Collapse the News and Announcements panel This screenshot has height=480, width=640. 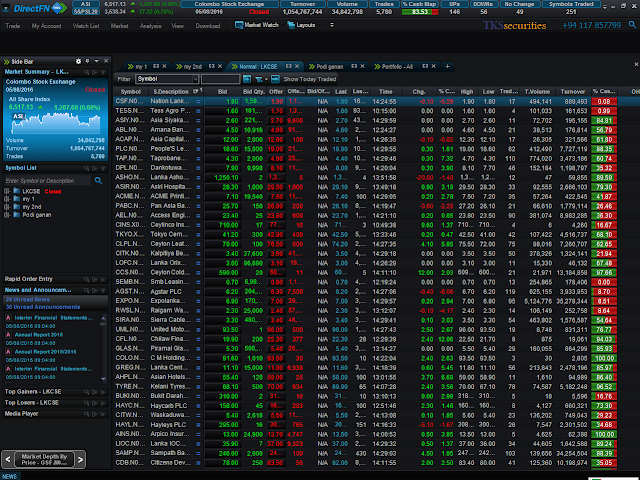point(103,290)
